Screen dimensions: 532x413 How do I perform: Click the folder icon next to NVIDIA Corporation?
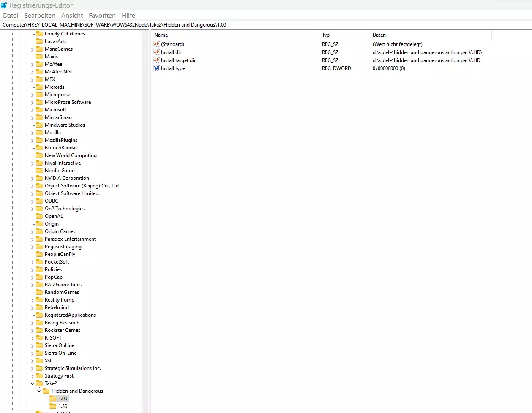[39, 178]
